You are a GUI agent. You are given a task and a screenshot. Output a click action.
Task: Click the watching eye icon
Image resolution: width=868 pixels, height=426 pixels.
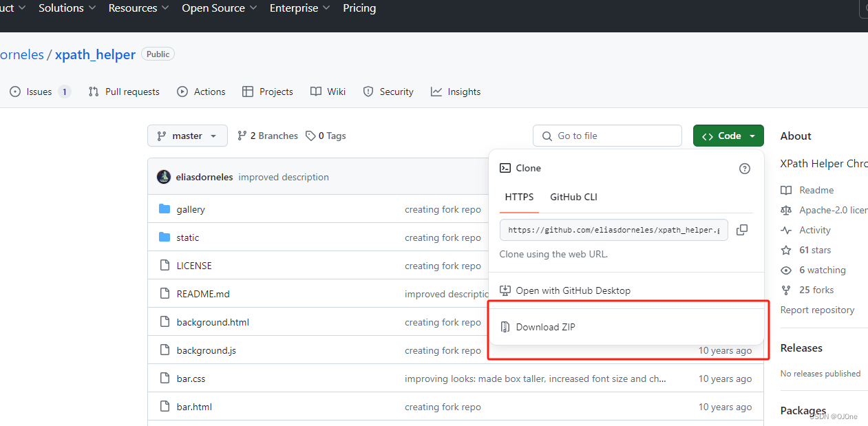tap(785, 270)
